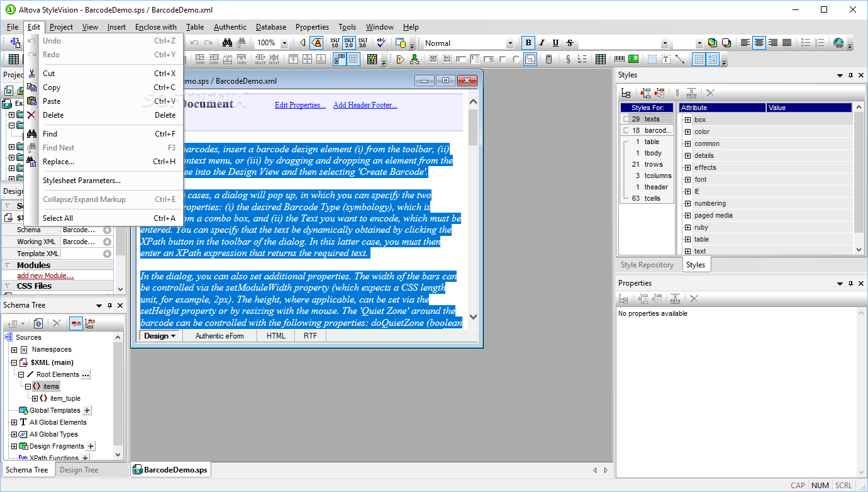Select the insert line tool icon
The height and width of the screenshot is (492, 868).
680,59
